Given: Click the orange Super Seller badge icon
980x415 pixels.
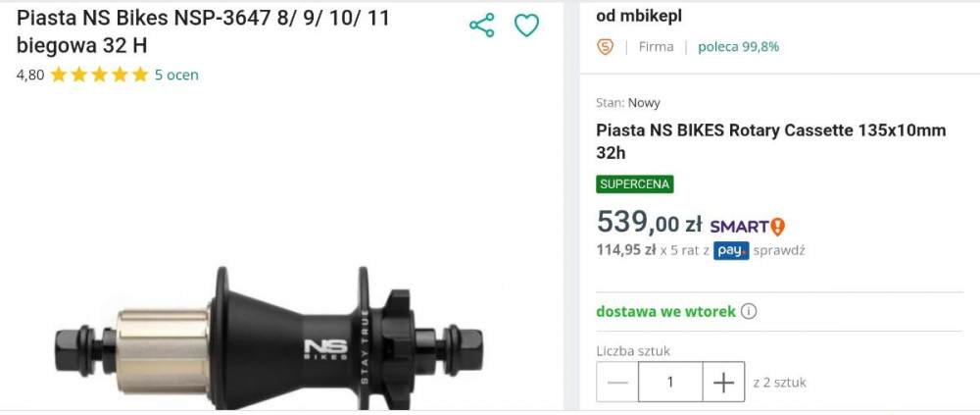Looking at the screenshot, I should (x=606, y=46).
